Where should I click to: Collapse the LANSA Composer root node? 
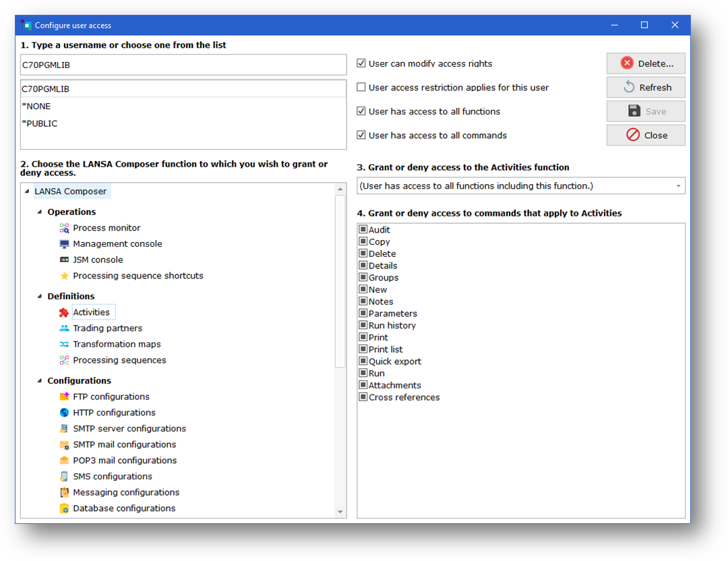coord(27,191)
